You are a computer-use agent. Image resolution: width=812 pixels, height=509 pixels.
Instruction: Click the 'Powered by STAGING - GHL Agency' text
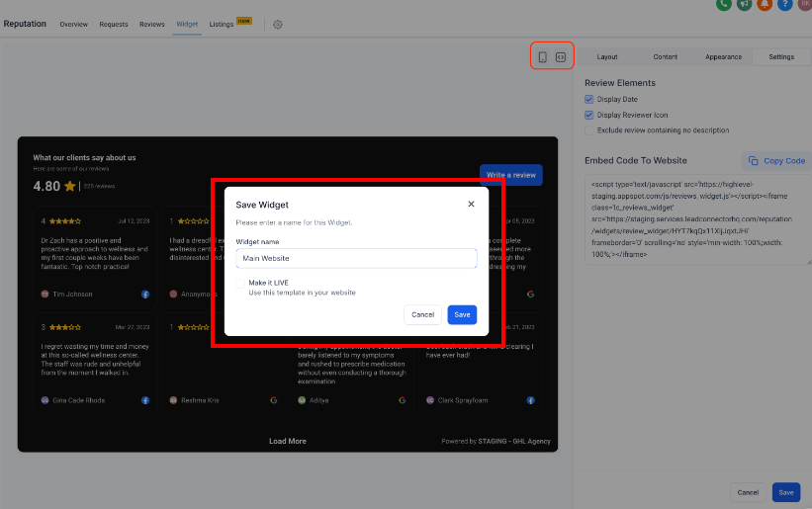coord(496,441)
